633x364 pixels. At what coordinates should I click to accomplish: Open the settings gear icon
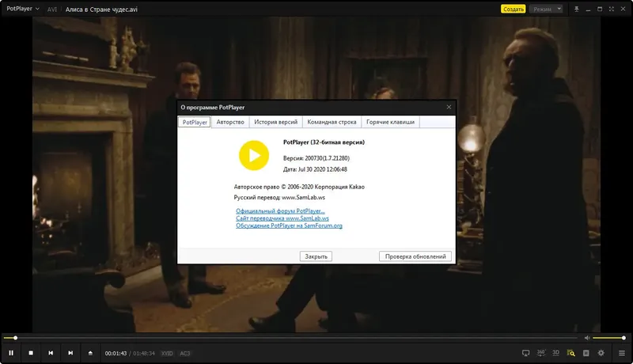pos(601,353)
